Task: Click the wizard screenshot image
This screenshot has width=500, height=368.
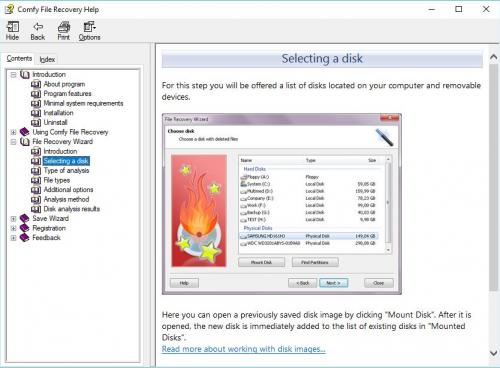Action: click(x=282, y=204)
